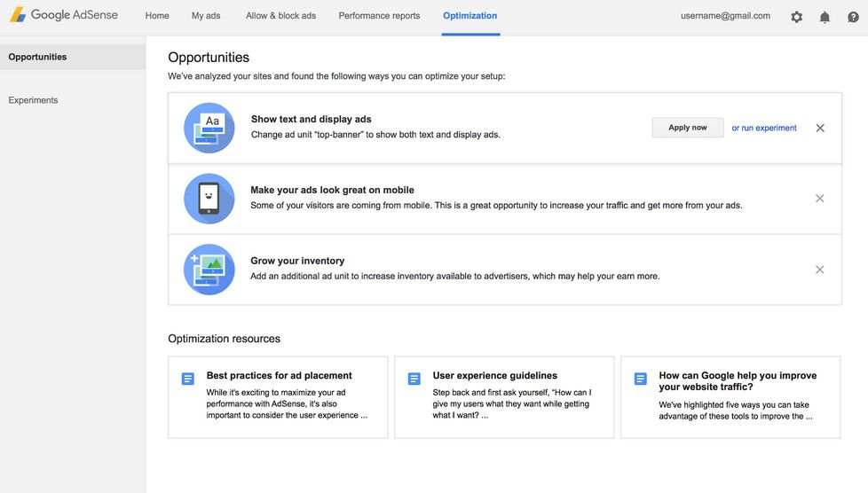
Task: Go to the Home tab
Action: click(x=157, y=16)
